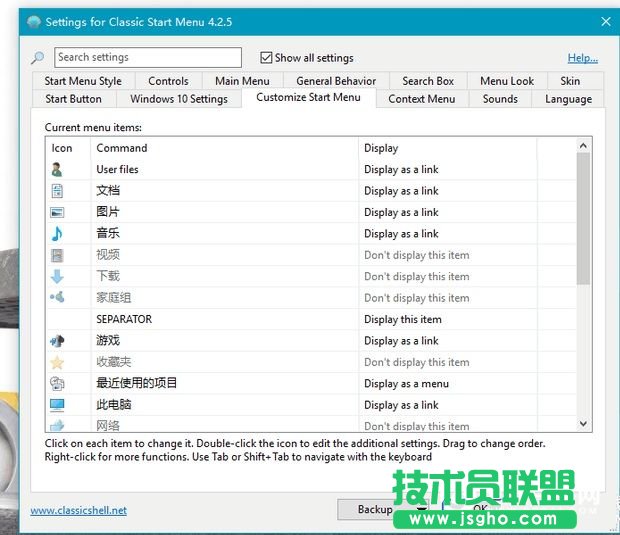620x535 pixels.
Task: Click the 图片 pictures icon
Action: pyautogui.click(x=57, y=212)
